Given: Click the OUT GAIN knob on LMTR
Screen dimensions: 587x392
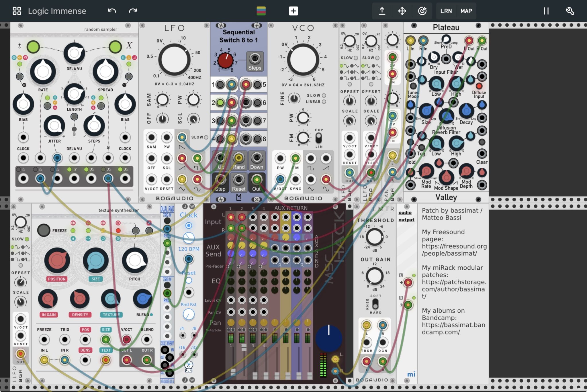Looking at the screenshot, I should point(375,276).
